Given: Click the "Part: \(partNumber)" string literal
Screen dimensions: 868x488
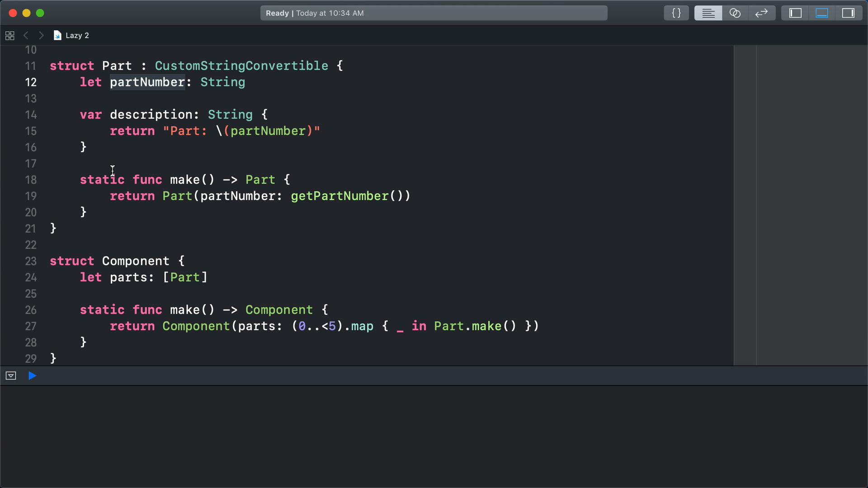Looking at the screenshot, I should (x=241, y=131).
